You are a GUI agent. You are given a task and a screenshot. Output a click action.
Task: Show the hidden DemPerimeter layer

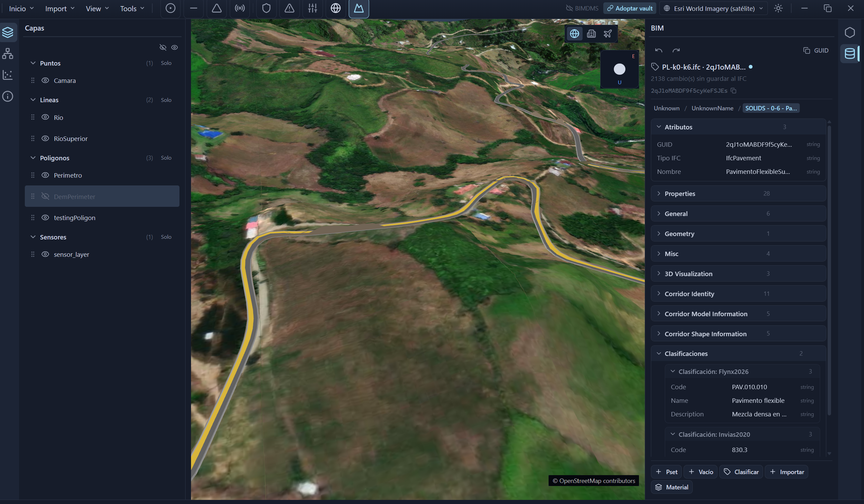tap(45, 196)
